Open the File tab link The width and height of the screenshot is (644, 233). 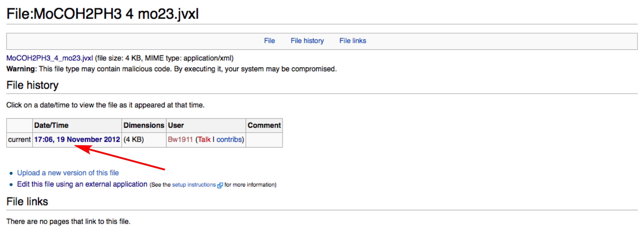(269, 41)
